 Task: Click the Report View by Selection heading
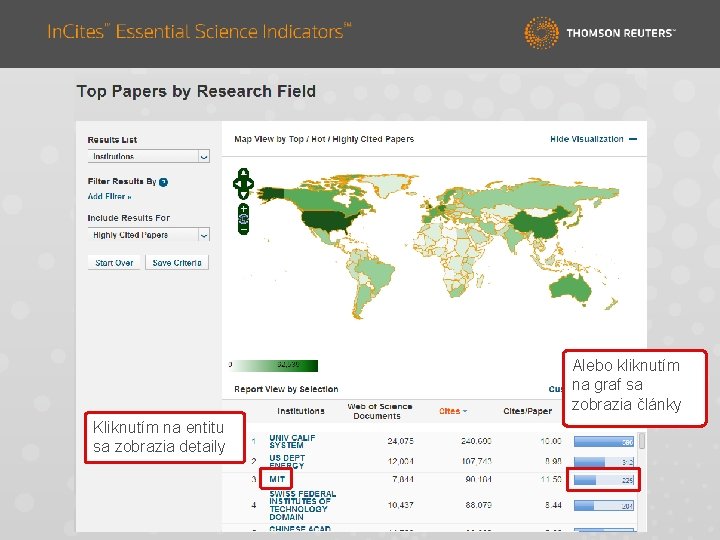click(x=286, y=389)
